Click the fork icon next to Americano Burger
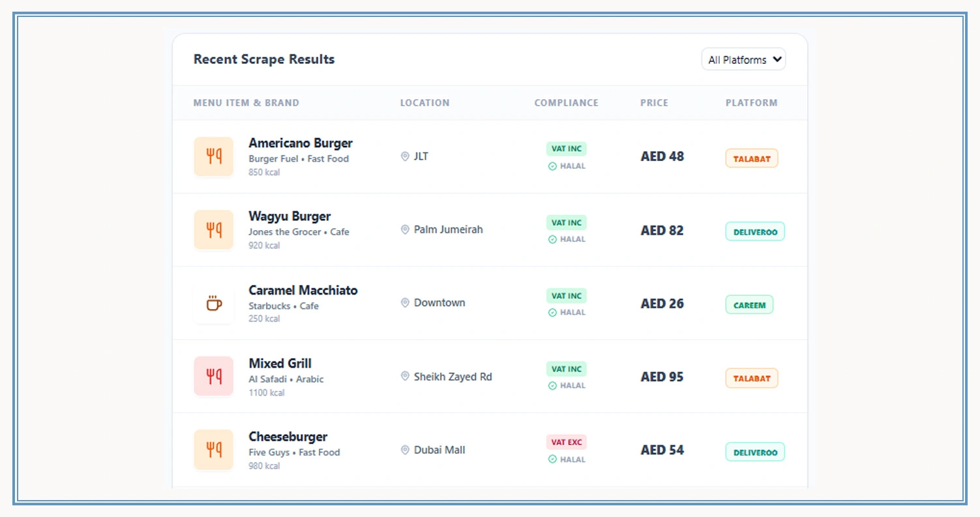 coord(213,156)
